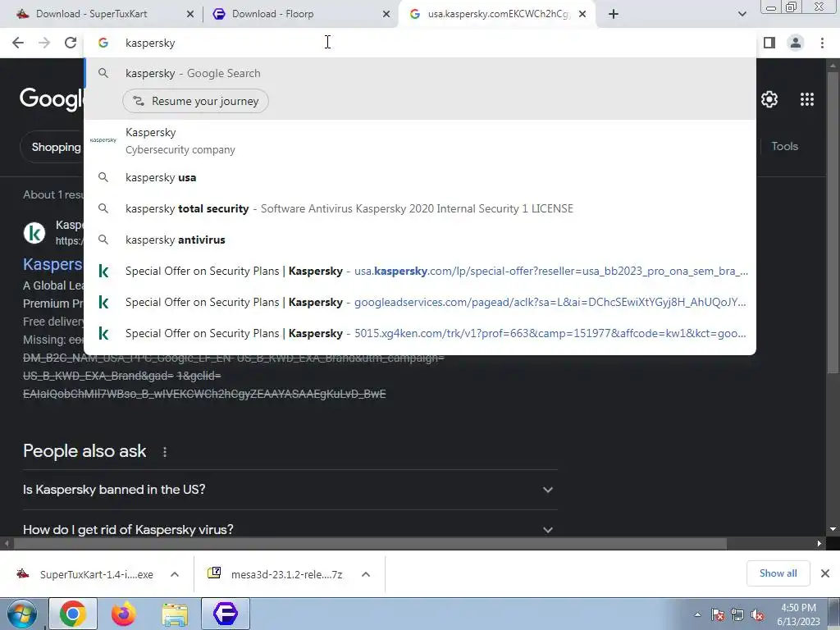Image resolution: width=840 pixels, height=630 pixels.
Task: Click Resume your journey chip
Action: pos(195,101)
